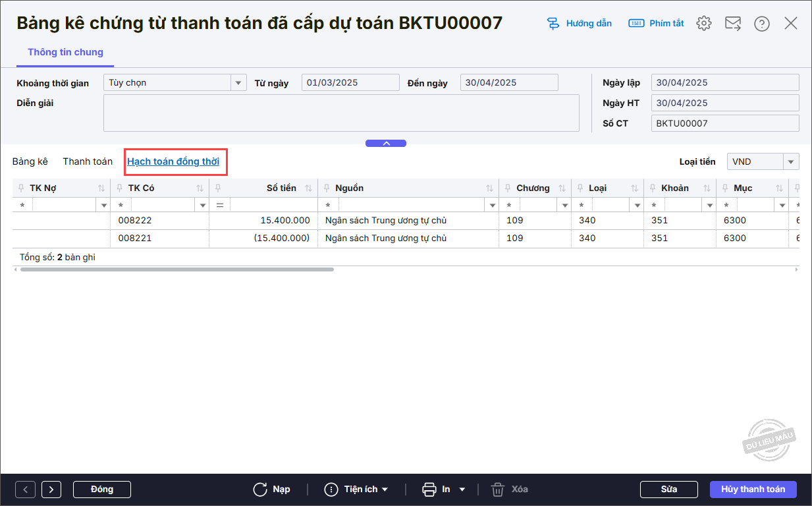Open the help question mark icon
This screenshot has height=506, width=812.
tap(762, 24)
